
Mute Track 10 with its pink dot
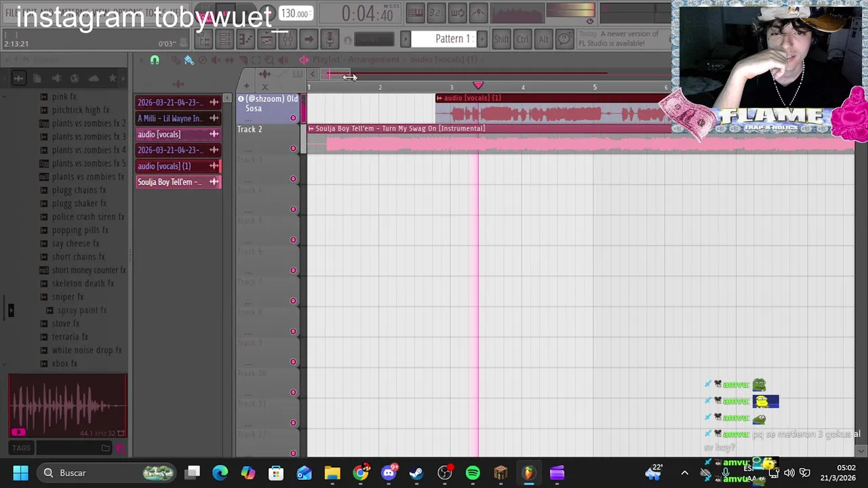click(294, 392)
